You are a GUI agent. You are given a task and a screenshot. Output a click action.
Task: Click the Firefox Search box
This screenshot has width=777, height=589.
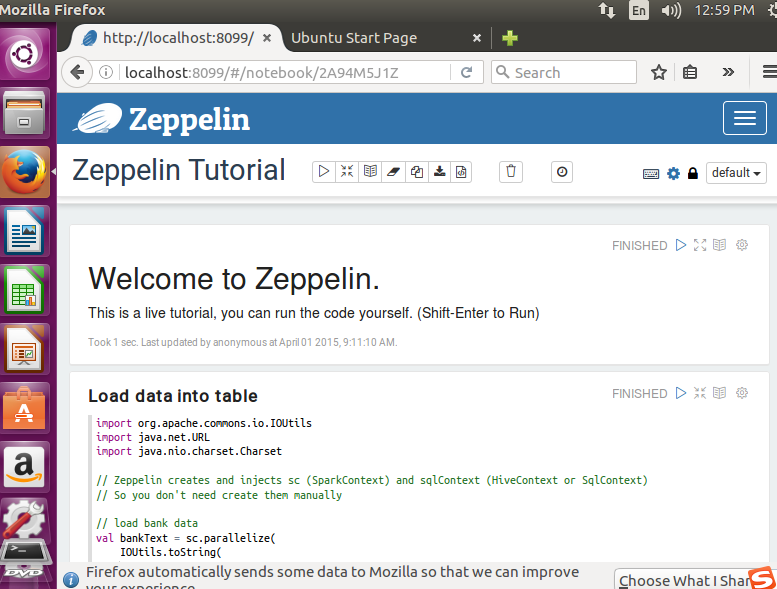[x=564, y=72]
